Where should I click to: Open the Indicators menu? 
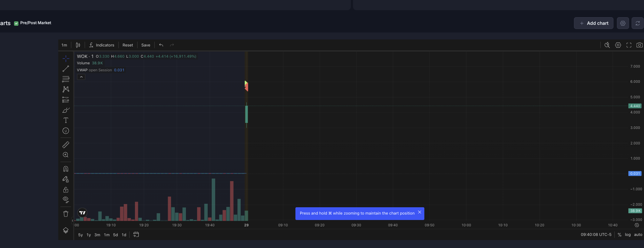pyautogui.click(x=102, y=45)
